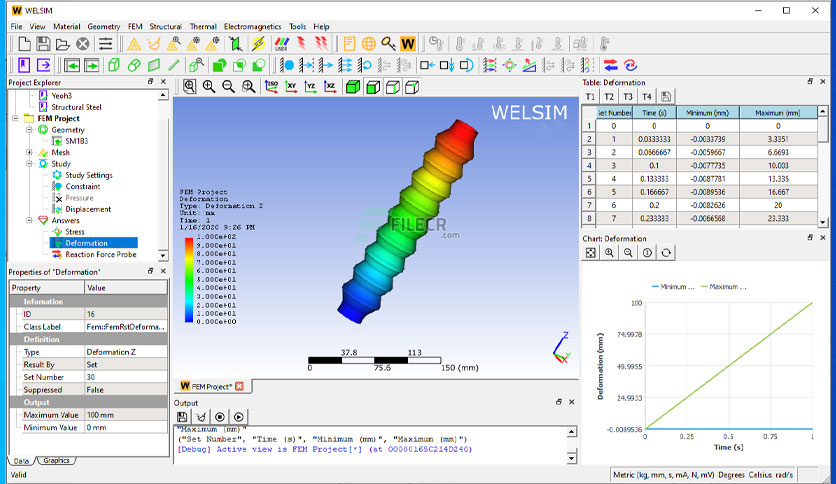836x484 pixels.
Task: Click the yellow lightning solve icon
Action: tap(259, 44)
